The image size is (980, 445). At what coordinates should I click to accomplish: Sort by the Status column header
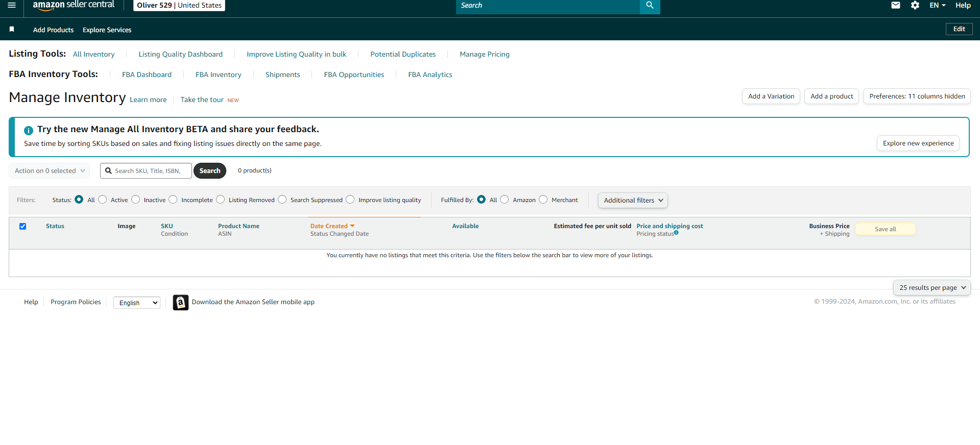(55, 226)
